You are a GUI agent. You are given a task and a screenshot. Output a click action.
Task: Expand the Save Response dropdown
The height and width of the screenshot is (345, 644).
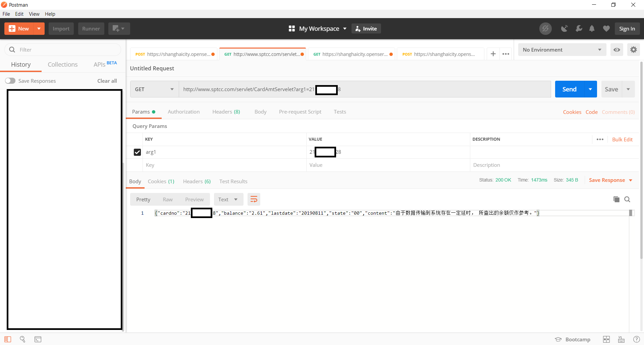(631, 180)
